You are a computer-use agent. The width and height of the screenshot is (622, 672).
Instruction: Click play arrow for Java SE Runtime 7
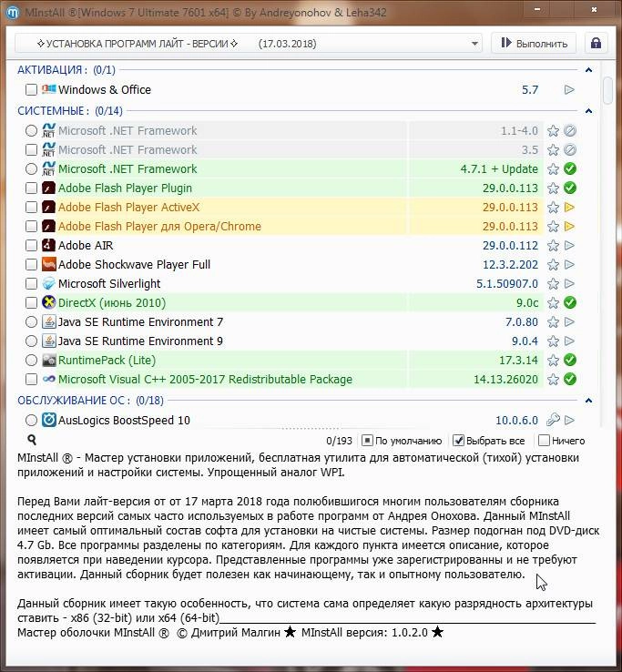pos(569,321)
